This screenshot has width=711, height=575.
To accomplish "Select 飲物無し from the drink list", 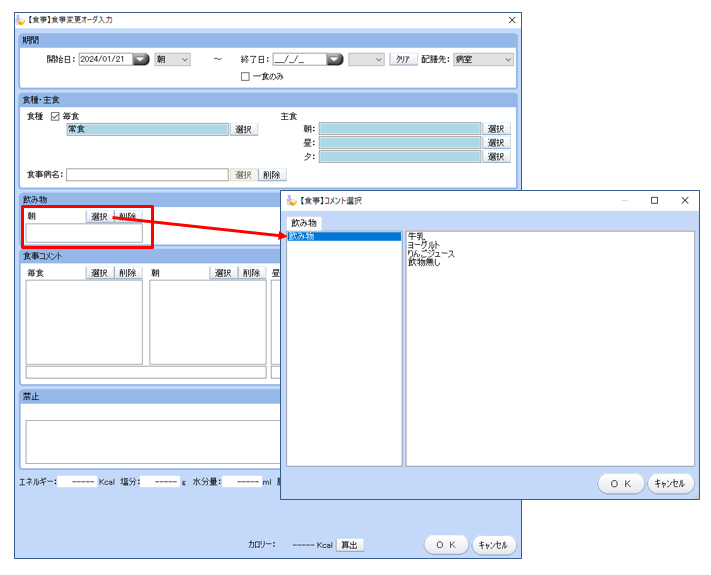I will click(x=424, y=262).
